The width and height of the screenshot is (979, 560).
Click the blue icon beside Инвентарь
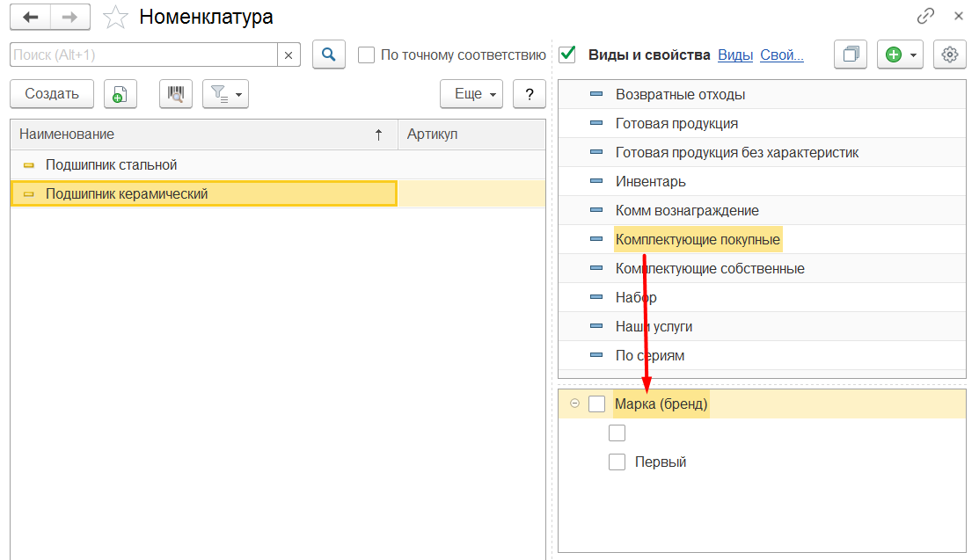(x=596, y=181)
